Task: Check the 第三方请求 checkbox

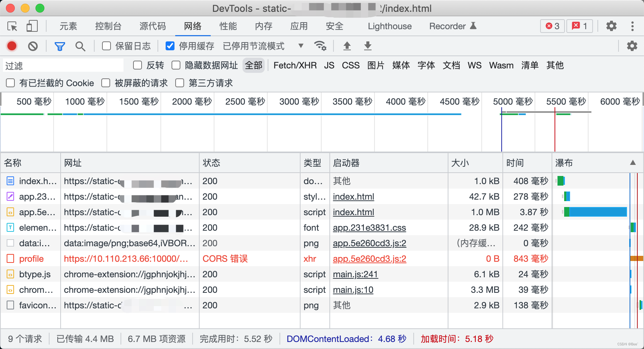Action: pyautogui.click(x=180, y=83)
